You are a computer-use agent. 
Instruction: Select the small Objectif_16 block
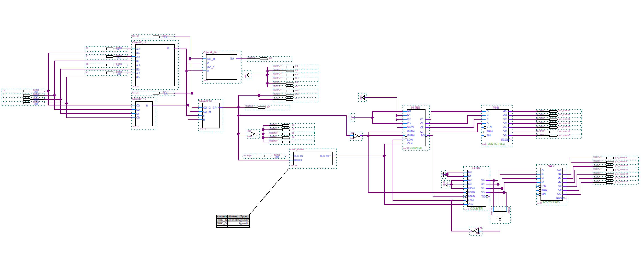click(x=144, y=114)
